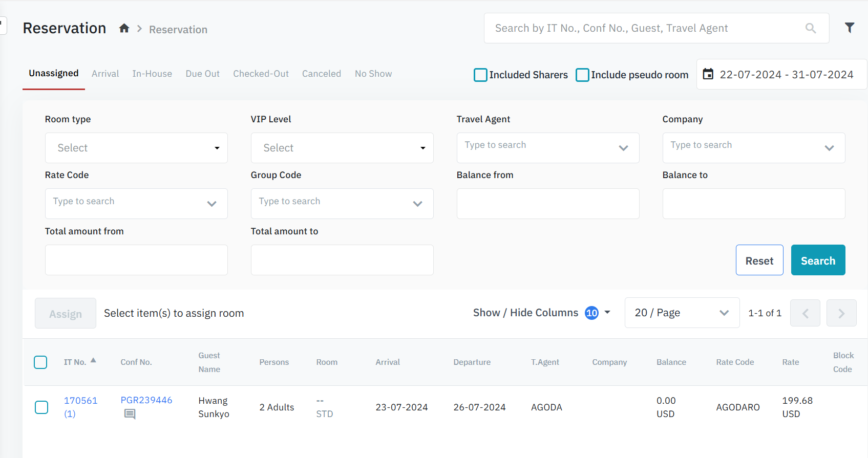Switch to the Checked-Out tab
Viewport: 868px width, 458px height.
(x=261, y=74)
